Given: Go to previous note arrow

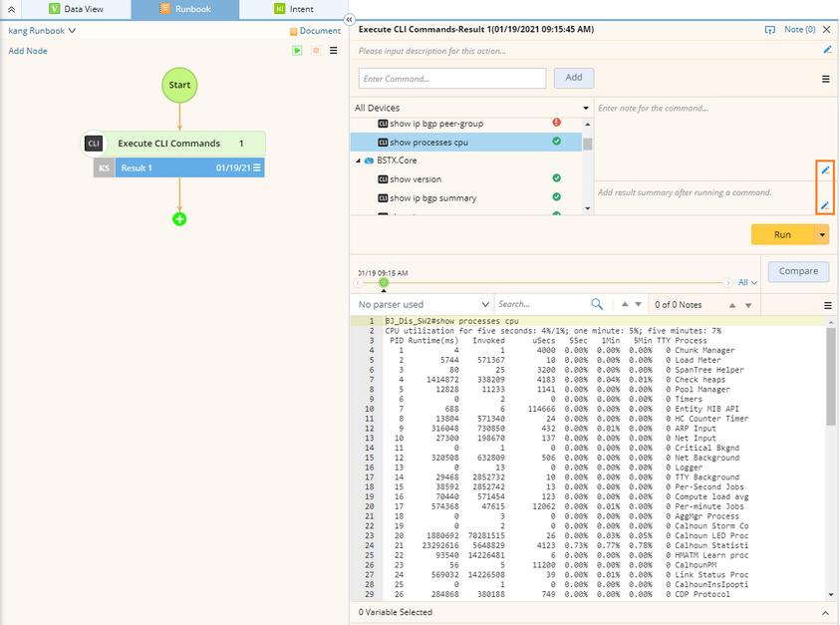Looking at the screenshot, I should (732, 305).
